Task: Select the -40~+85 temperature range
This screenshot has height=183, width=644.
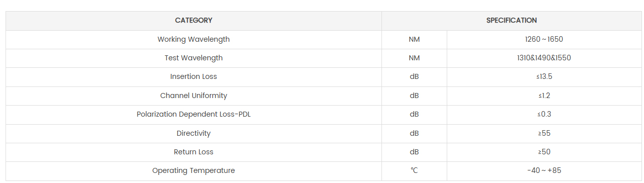Action: [544, 171]
